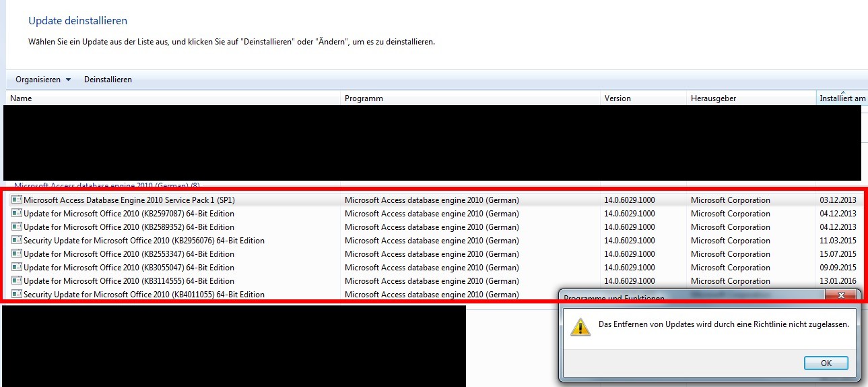
Task: Click icon beside KB3055047 update row
Action: [17, 268]
